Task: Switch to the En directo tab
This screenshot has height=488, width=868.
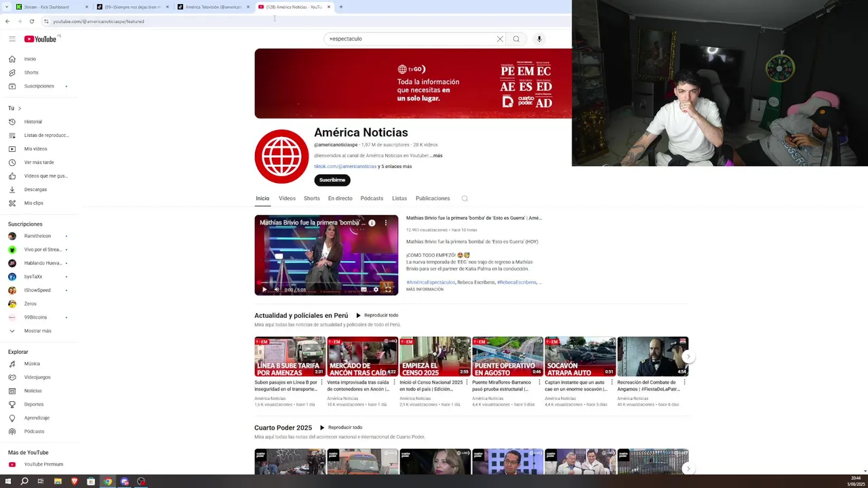Action: point(340,199)
